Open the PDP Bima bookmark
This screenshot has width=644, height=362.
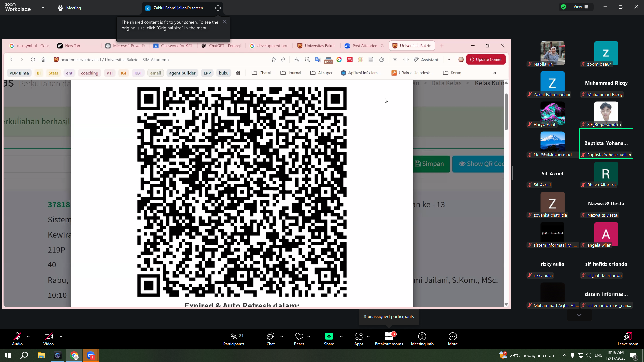tap(19, 73)
